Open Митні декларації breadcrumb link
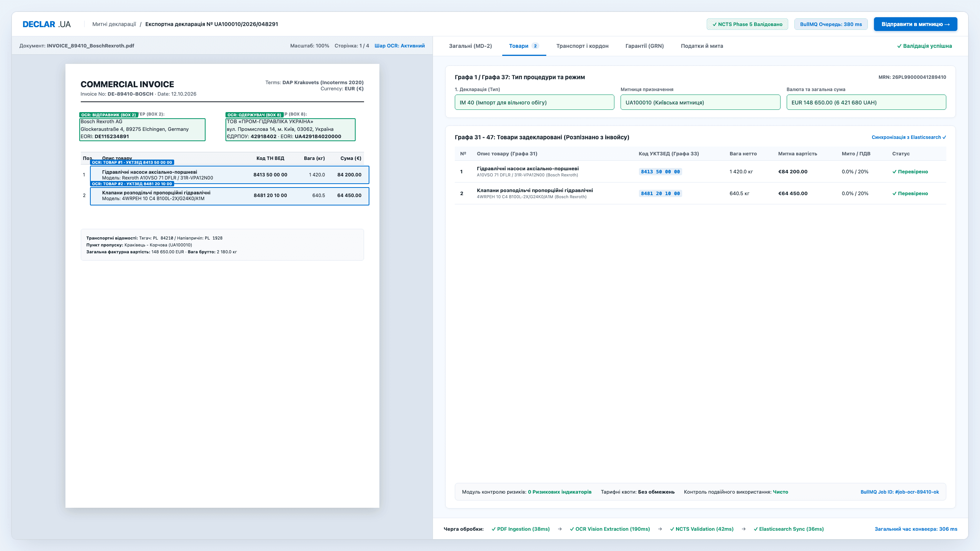The image size is (980, 551). pyautogui.click(x=114, y=24)
